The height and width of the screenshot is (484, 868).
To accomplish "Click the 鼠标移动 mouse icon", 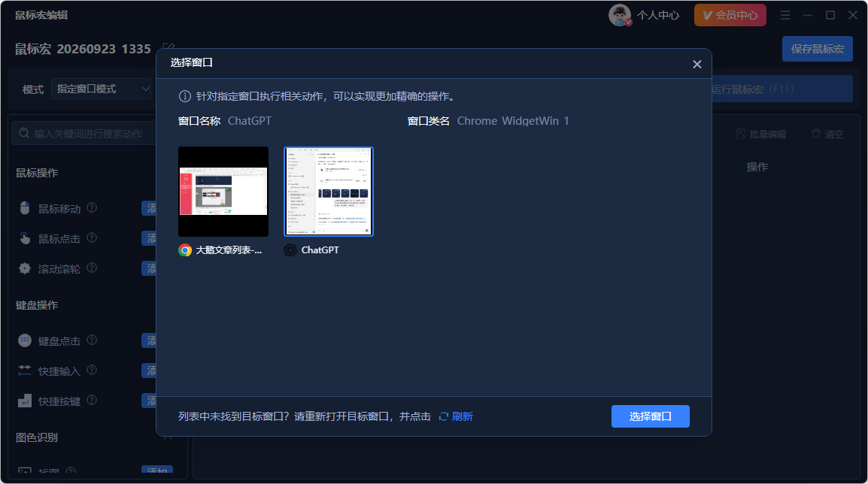I will point(25,208).
